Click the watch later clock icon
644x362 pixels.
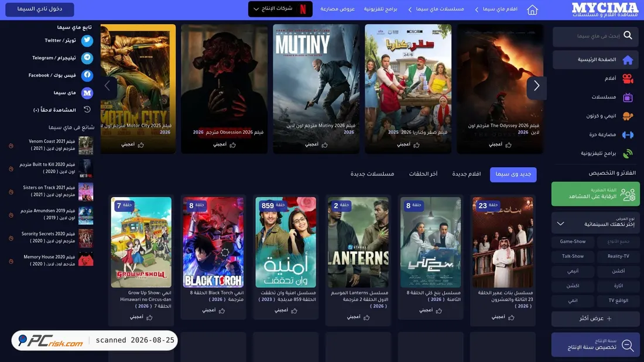click(87, 109)
